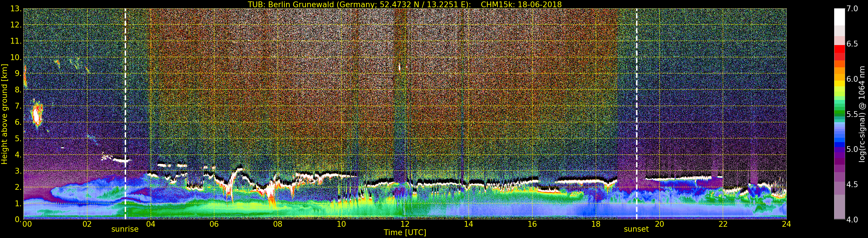The image size is (868, 238).
Task: Pick the bright red colorbar segment below 6.5
Action: click(x=839, y=49)
